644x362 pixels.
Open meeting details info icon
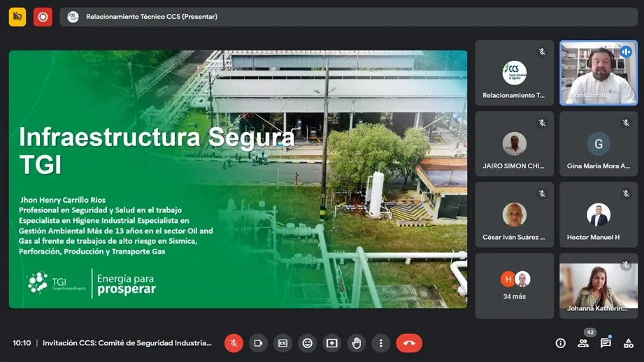tap(561, 343)
